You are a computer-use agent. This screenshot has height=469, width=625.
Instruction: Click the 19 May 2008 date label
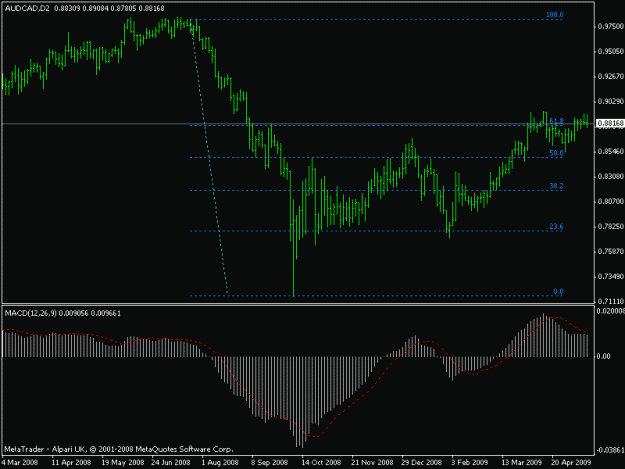pos(123,463)
